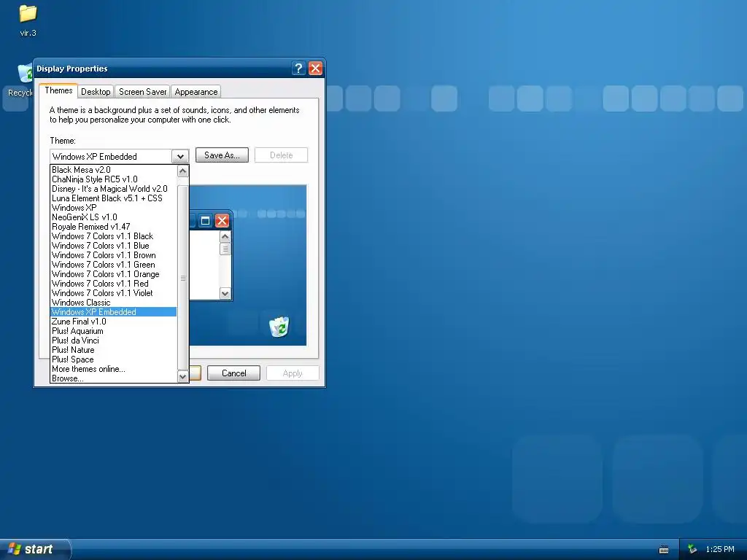Select NeoGeniX LS v1.0 theme

(113, 217)
